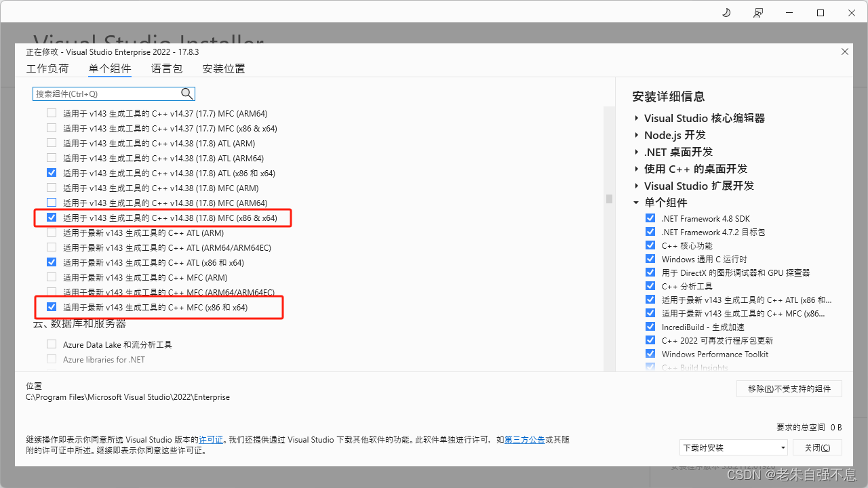Click the install path C:\Program Files text
Viewport: 868px width, 488px height.
pos(127,397)
